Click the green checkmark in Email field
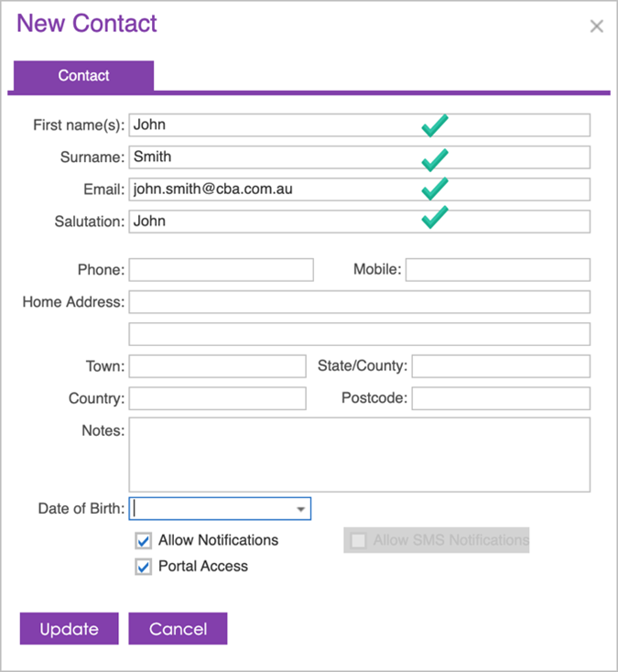The width and height of the screenshot is (618, 672). [435, 190]
